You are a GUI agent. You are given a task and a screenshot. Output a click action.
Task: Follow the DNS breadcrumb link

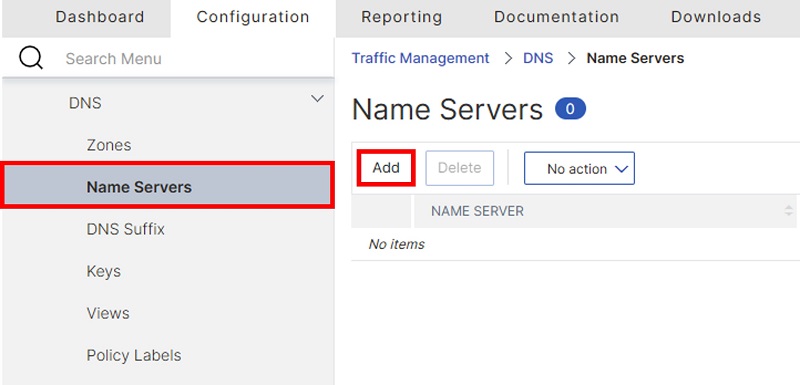tap(538, 58)
